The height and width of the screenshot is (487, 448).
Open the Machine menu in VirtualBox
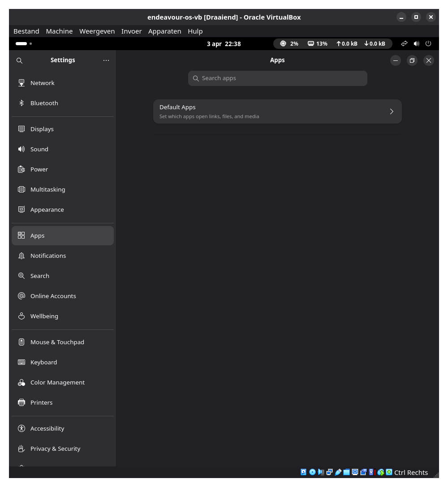(x=59, y=31)
